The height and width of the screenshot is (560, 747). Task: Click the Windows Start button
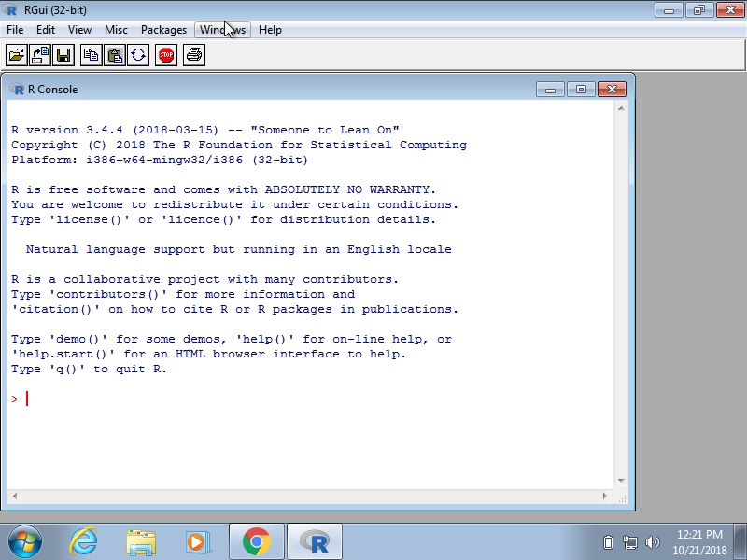[25, 541]
